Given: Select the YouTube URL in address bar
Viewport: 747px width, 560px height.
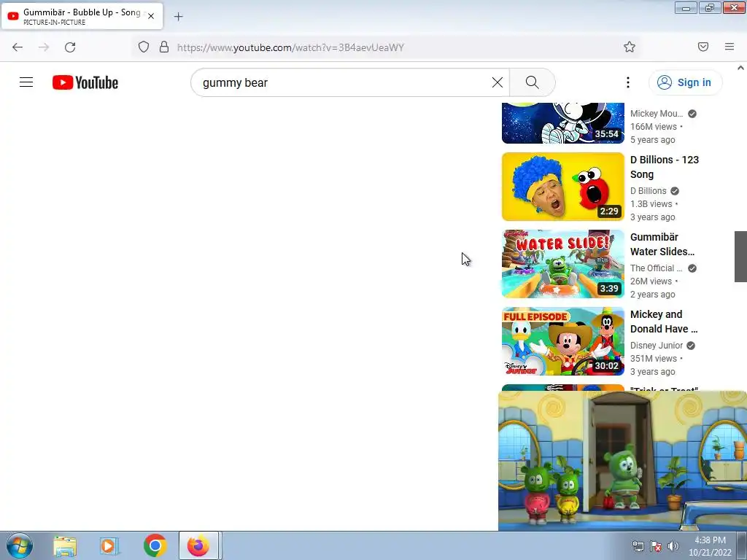Looking at the screenshot, I should coord(290,47).
